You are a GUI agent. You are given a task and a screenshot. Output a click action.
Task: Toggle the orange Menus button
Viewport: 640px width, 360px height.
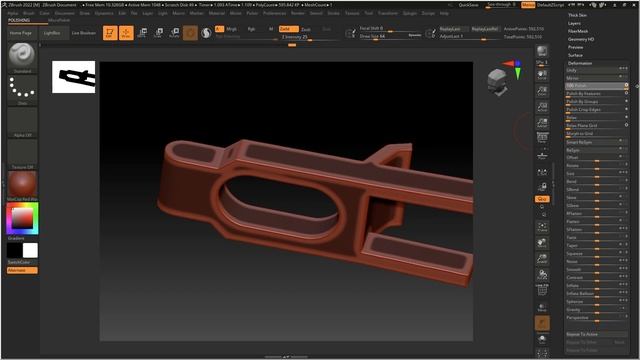click(528, 5)
